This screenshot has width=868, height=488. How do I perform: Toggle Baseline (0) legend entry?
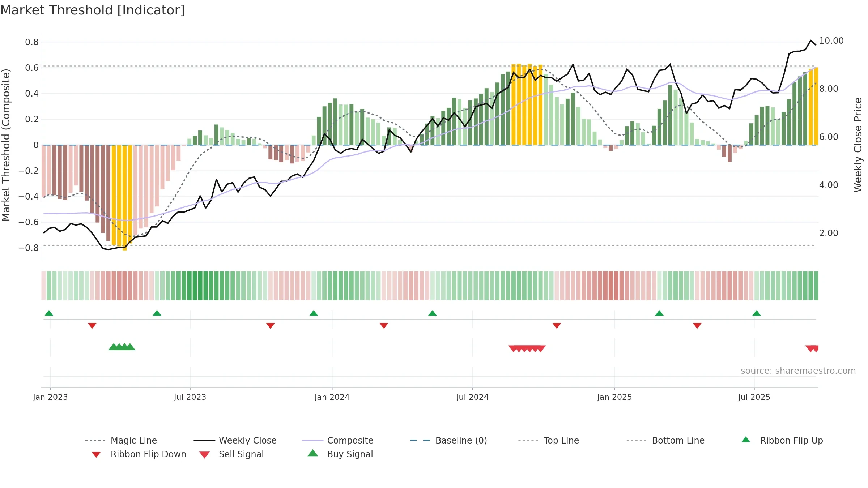click(x=448, y=440)
